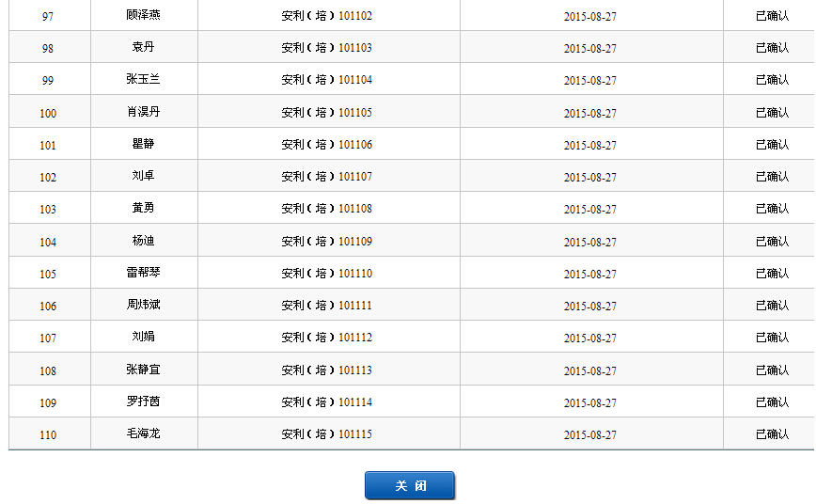Click the name 张玉兰
The image size is (816, 504).
pos(143,80)
